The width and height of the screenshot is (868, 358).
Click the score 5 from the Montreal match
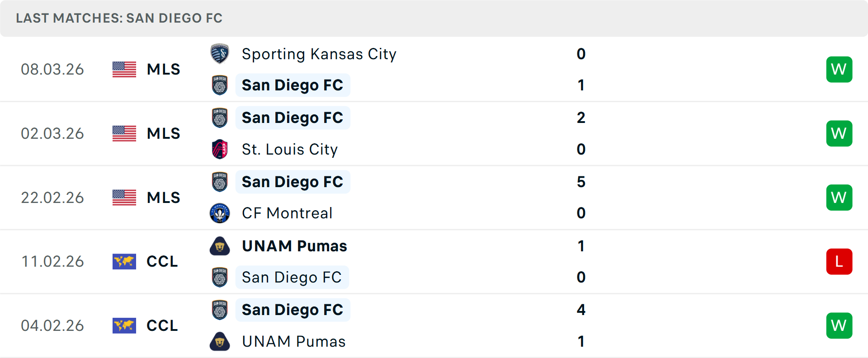581,182
